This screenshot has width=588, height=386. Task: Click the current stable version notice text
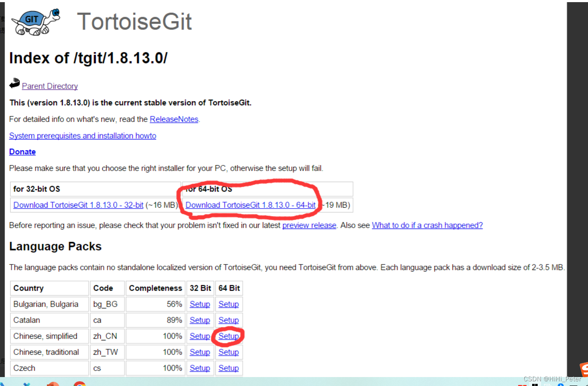[x=130, y=103]
